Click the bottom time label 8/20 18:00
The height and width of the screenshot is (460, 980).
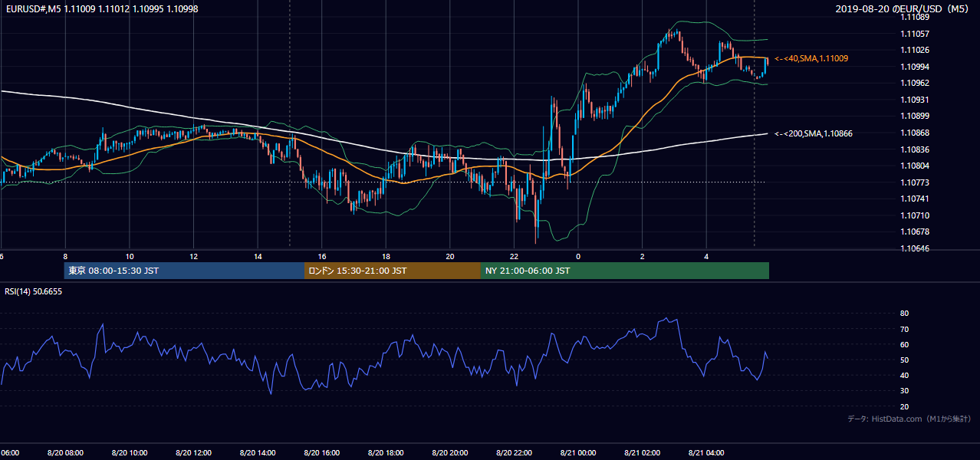pyautogui.click(x=385, y=453)
